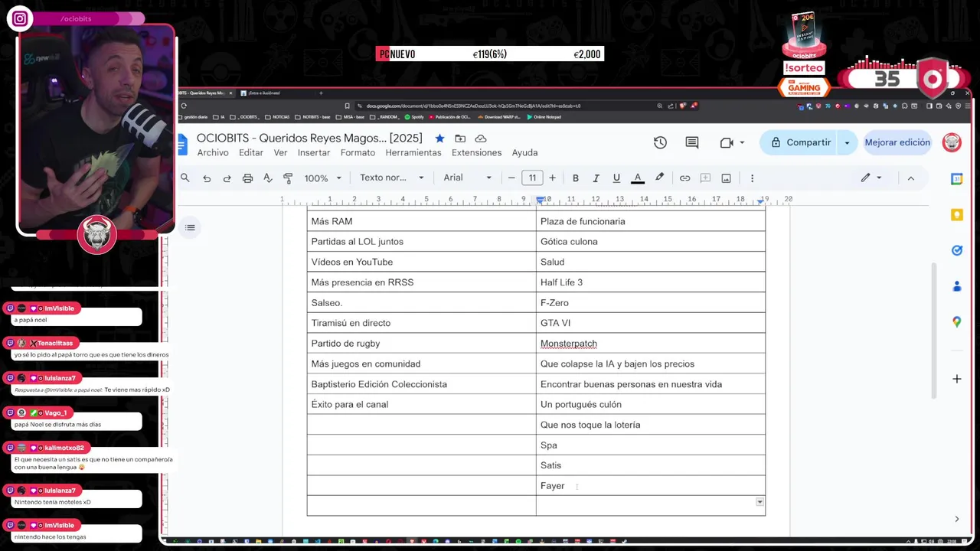
Task: Decrease the font size
Action: point(511,178)
